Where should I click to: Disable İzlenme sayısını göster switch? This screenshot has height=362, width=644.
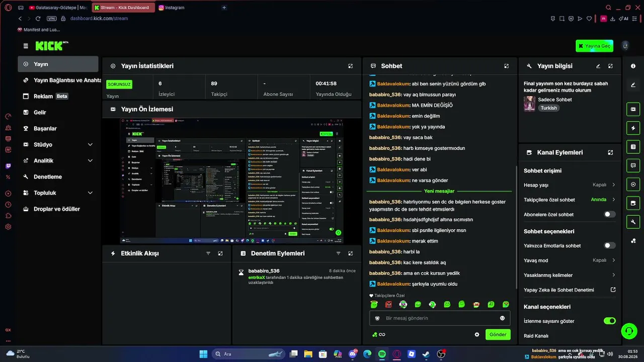tap(610, 321)
